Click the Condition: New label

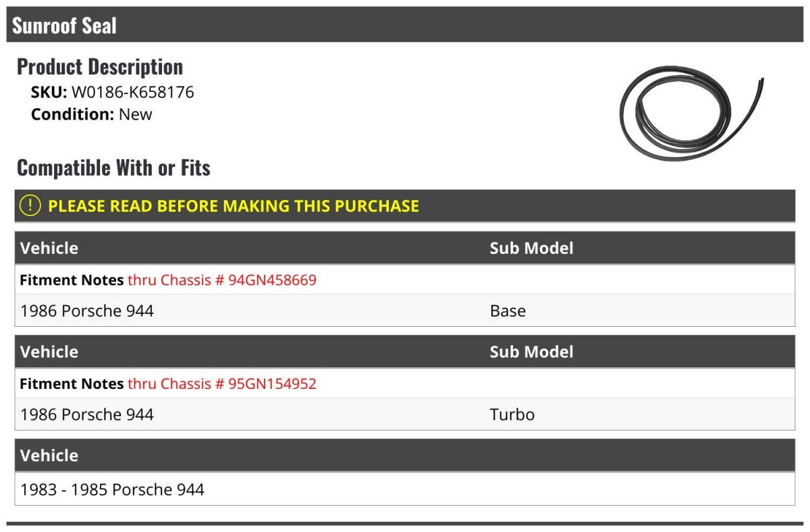click(92, 114)
